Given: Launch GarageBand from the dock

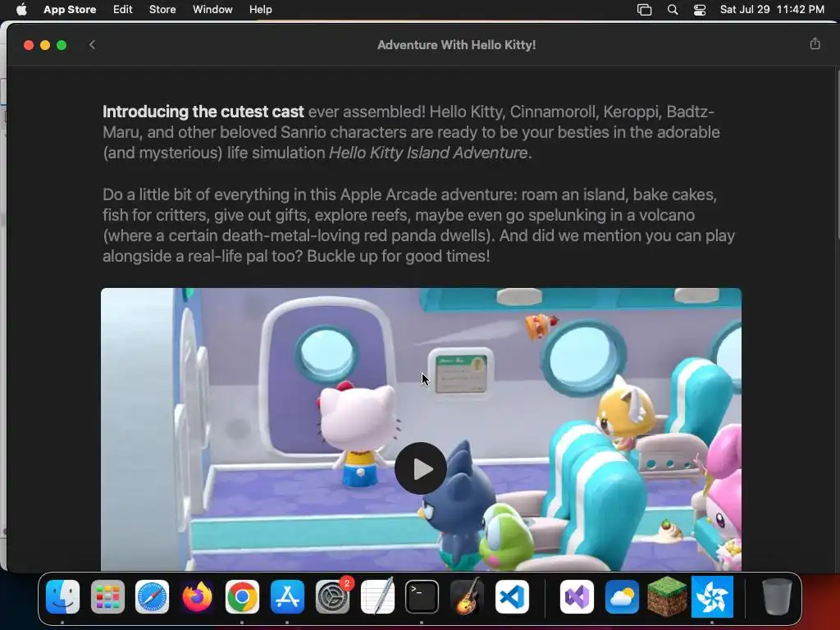Looking at the screenshot, I should [467, 596].
